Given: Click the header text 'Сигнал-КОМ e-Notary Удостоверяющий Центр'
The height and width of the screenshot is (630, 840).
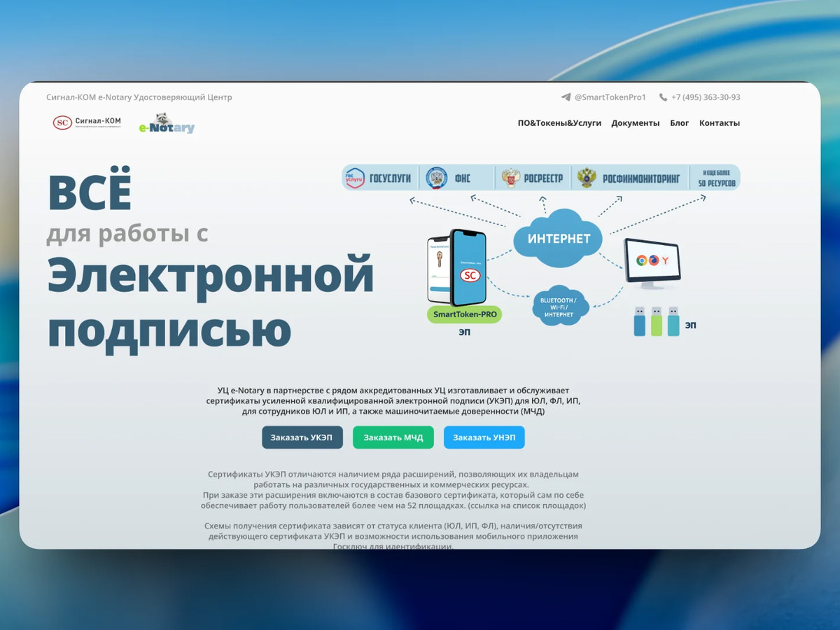Looking at the screenshot, I should point(139,97).
